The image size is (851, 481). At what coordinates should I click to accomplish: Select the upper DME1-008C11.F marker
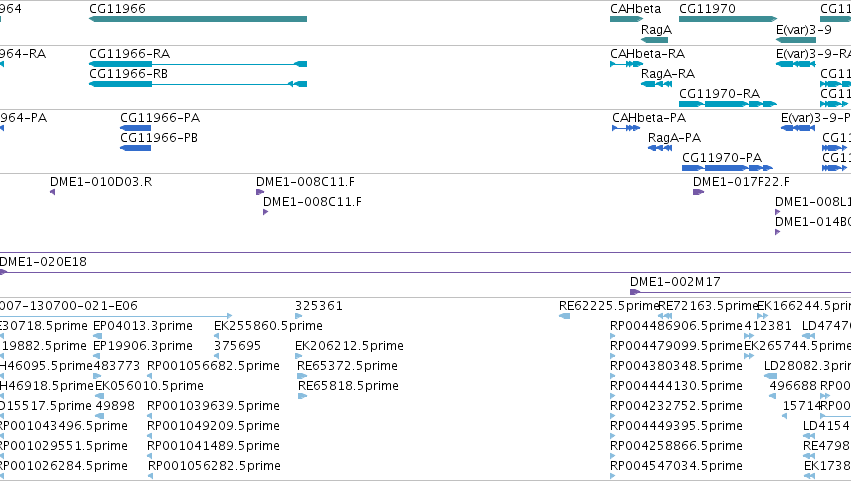260,192
